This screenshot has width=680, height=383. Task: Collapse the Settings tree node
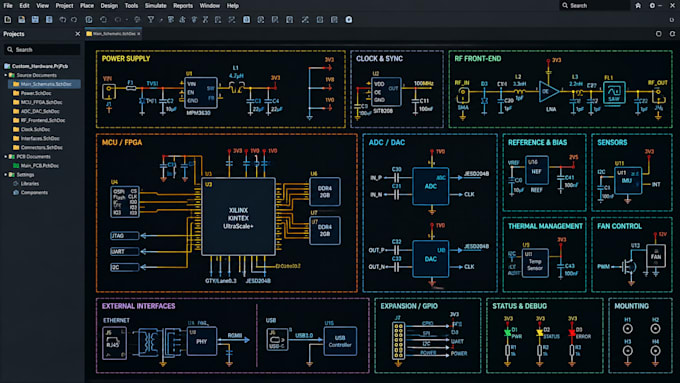pos(6,174)
